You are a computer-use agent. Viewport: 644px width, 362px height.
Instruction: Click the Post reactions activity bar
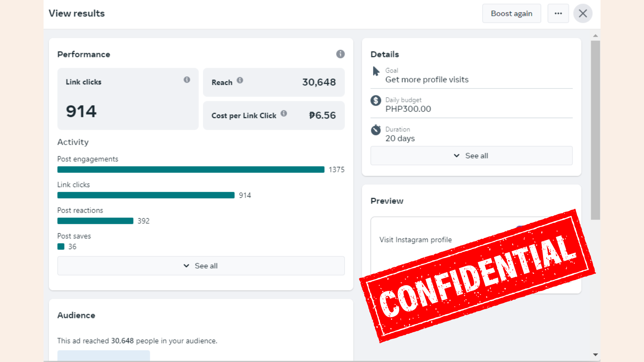[95, 221]
